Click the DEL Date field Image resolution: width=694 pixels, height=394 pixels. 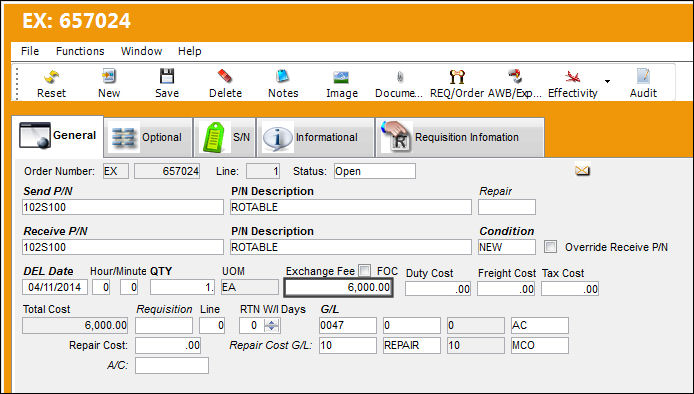tap(55, 287)
